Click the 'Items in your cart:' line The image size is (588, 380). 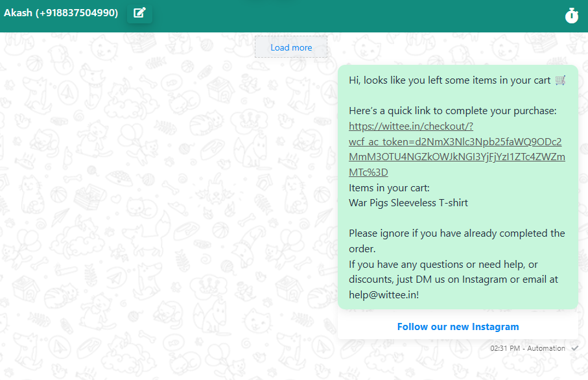coord(389,188)
